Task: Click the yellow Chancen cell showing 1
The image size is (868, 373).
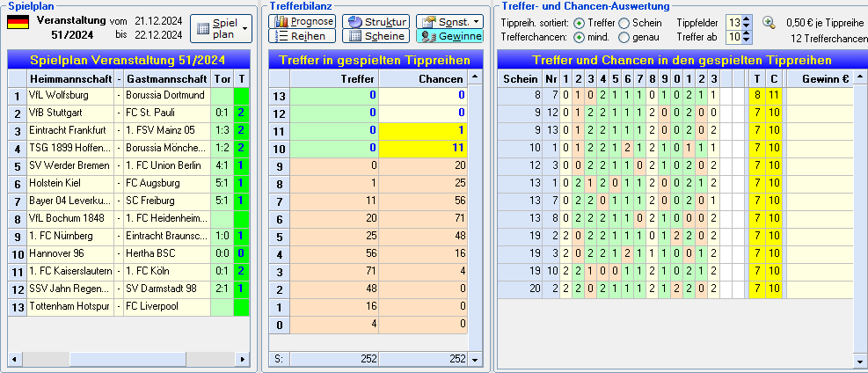Action: [x=424, y=130]
